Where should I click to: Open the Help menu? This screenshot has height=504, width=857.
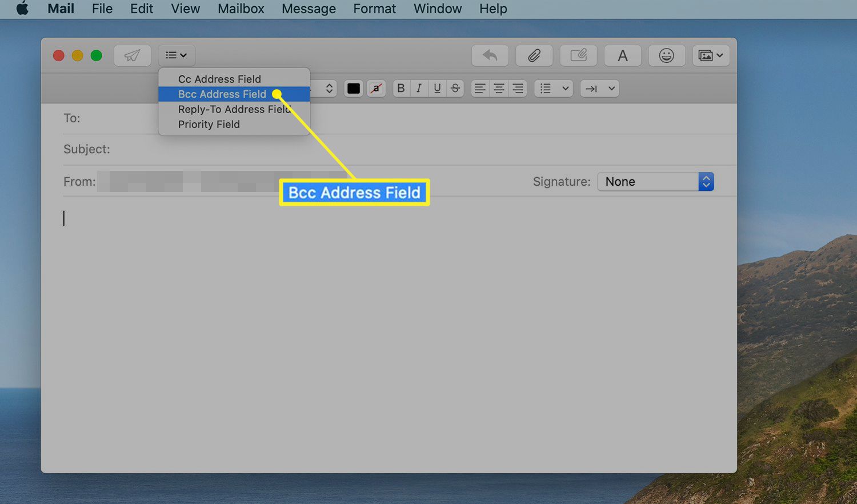493,9
